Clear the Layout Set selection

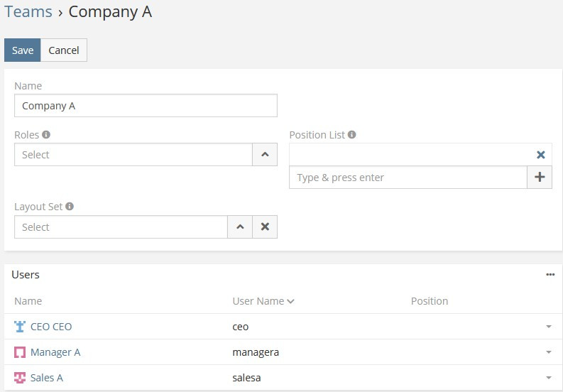pyautogui.click(x=265, y=227)
